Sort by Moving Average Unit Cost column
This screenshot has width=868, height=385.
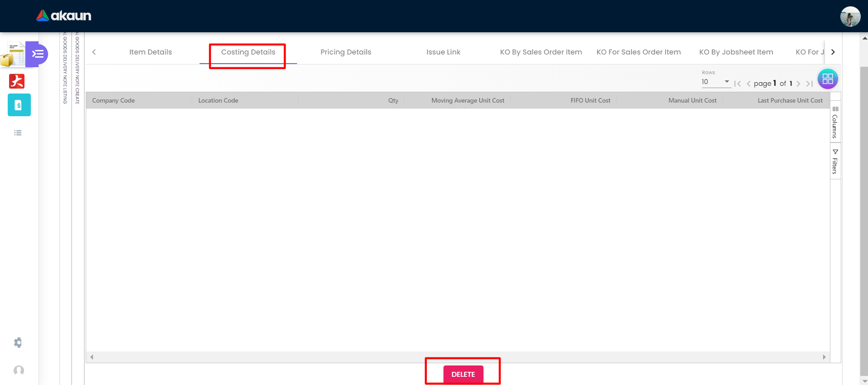coord(468,100)
